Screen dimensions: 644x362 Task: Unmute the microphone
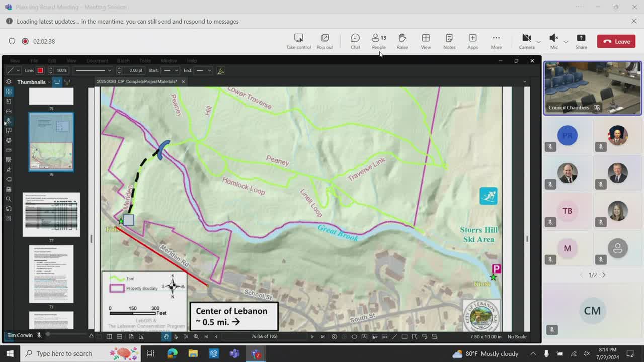point(553,41)
